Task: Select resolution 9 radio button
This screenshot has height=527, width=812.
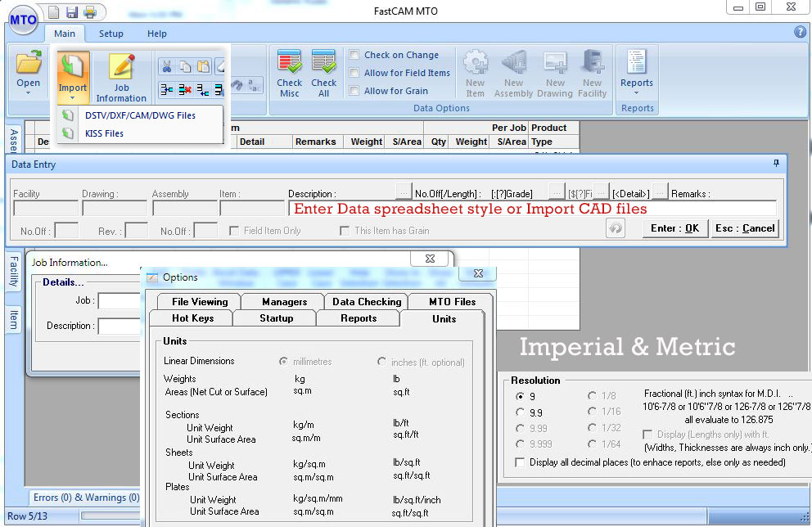Action: coord(520,396)
